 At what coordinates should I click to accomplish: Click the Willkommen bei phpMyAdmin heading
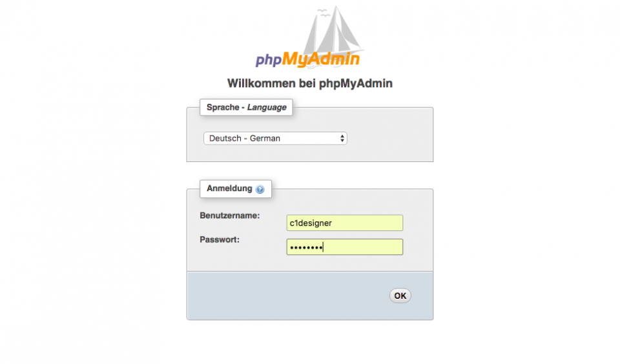coord(309,83)
